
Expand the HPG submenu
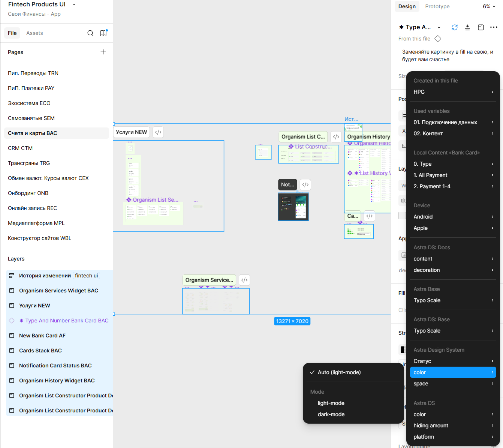(x=453, y=92)
